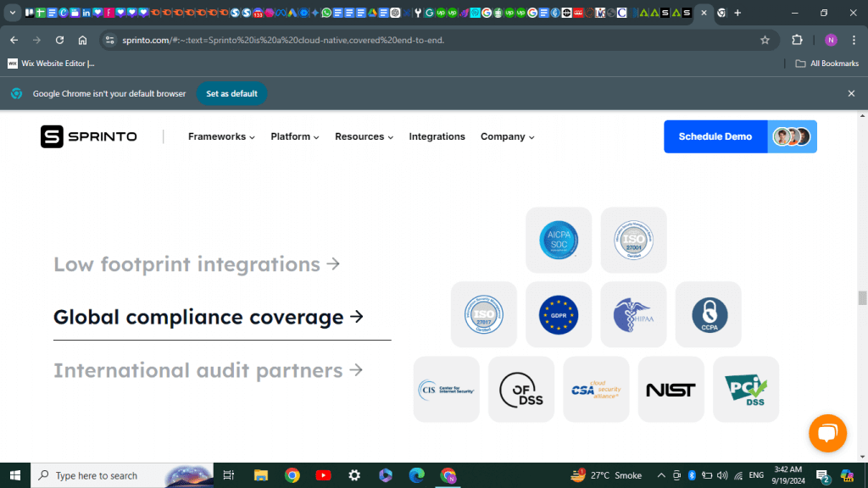This screenshot has height=488, width=868.
Task: Select the NIST compliance badge
Action: point(670,389)
